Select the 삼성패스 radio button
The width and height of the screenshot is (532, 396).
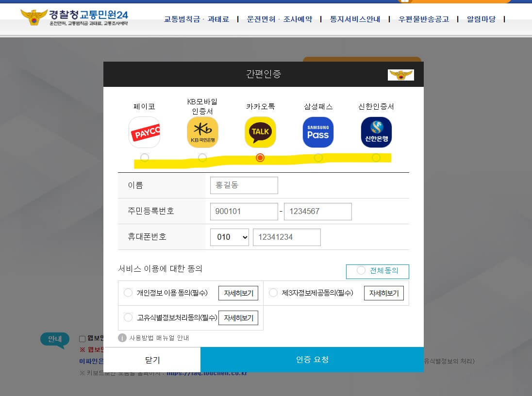[318, 157]
